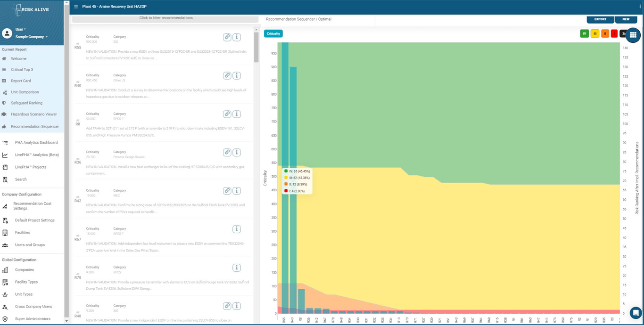The height and width of the screenshot is (325, 644).
Task: Open Unit Comparison page
Action: (25, 92)
